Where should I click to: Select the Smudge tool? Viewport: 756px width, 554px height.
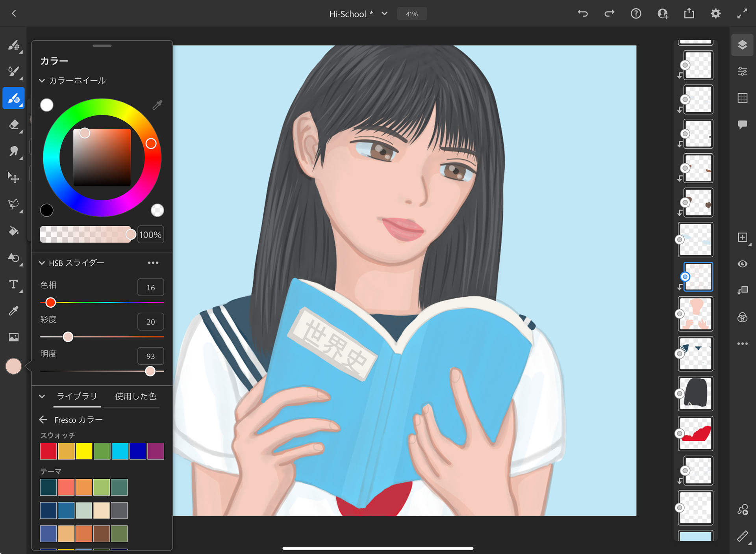[14, 151]
